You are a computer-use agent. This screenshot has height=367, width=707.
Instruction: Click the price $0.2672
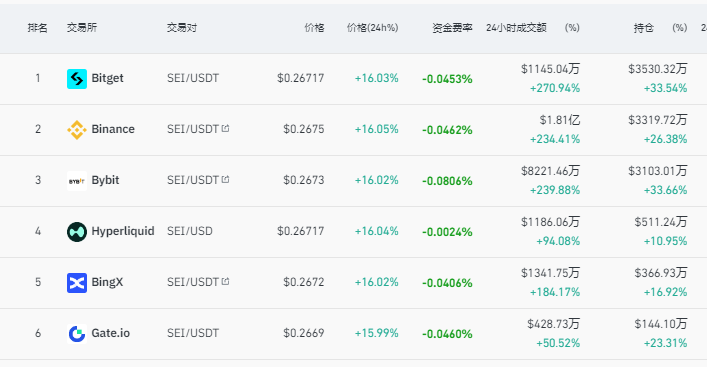pos(304,282)
